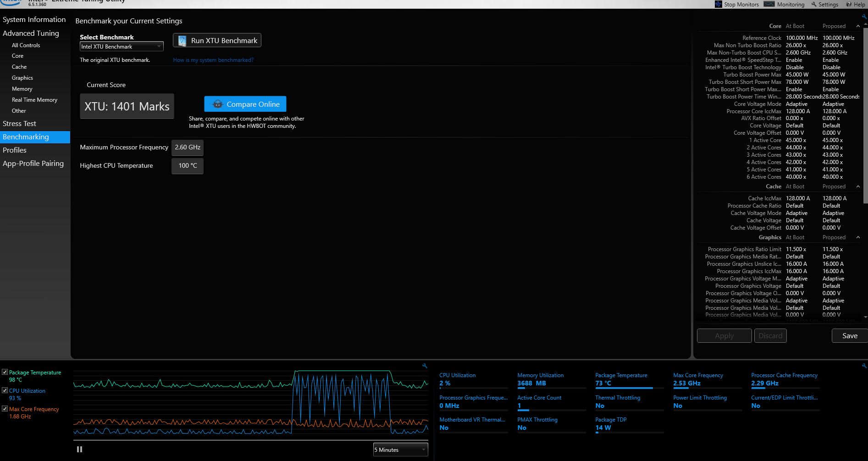This screenshot has width=868, height=461.
Task: Select Cache tuning page
Action: click(19, 67)
